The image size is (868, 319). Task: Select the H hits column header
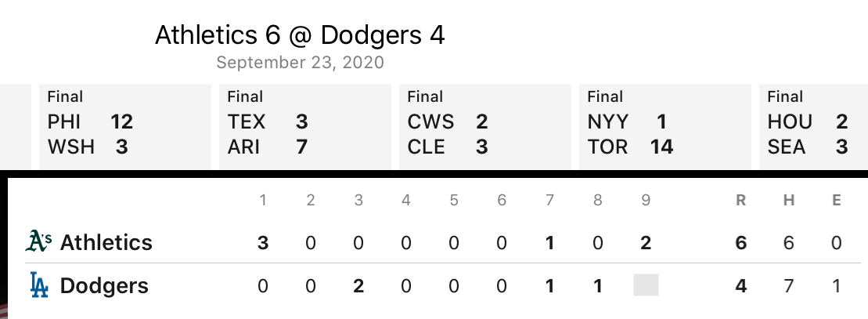pyautogui.click(x=789, y=201)
